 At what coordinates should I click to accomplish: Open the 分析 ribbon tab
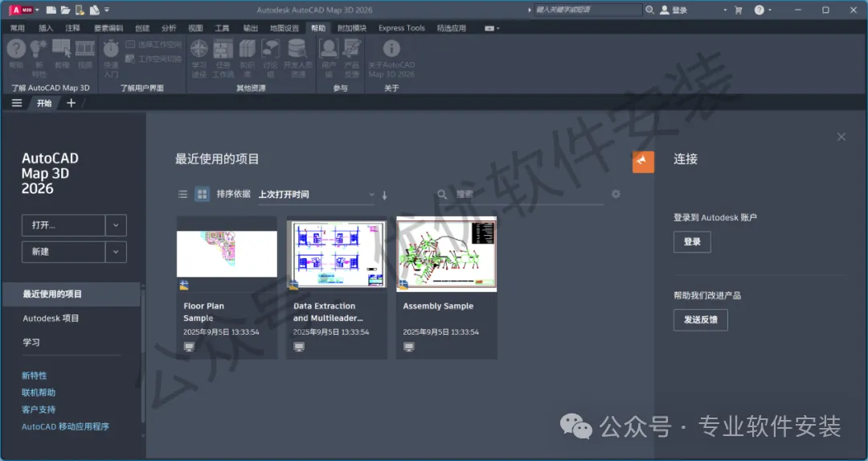point(169,28)
